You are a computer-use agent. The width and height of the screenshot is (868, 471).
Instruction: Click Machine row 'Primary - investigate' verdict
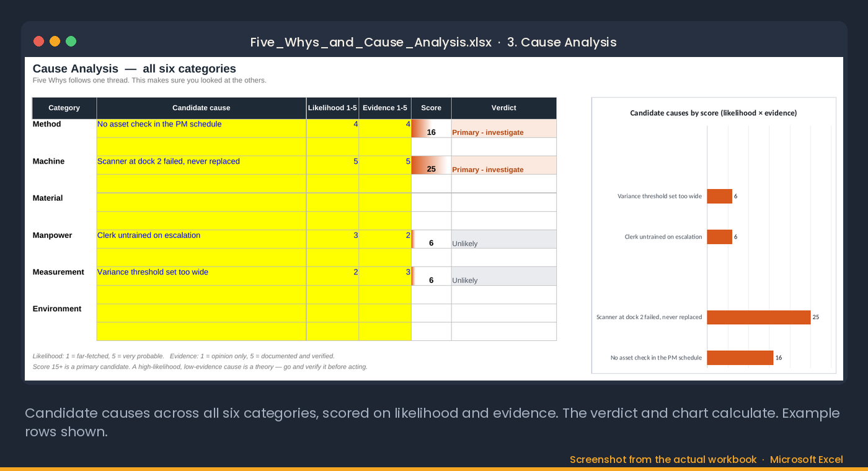pos(503,165)
